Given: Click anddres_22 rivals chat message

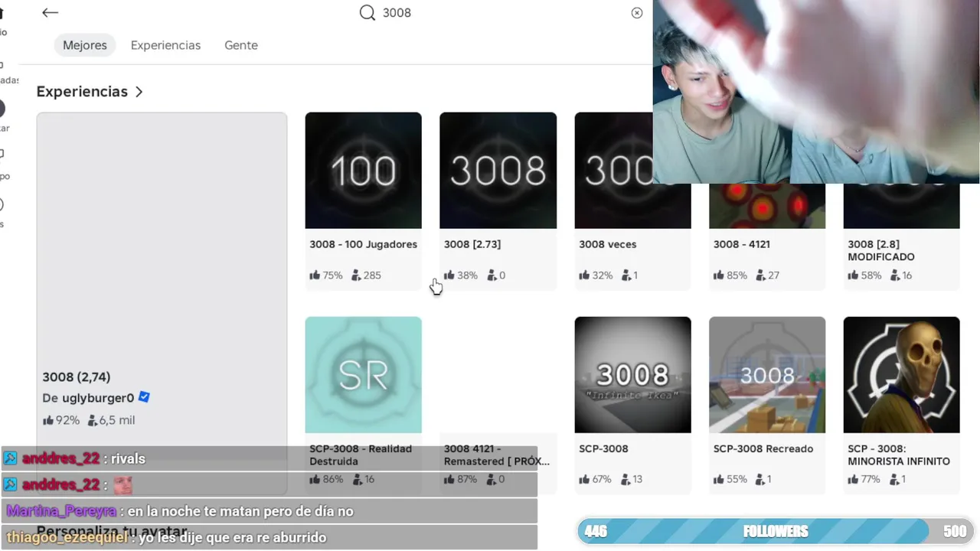Looking at the screenshot, I should pos(269,459).
